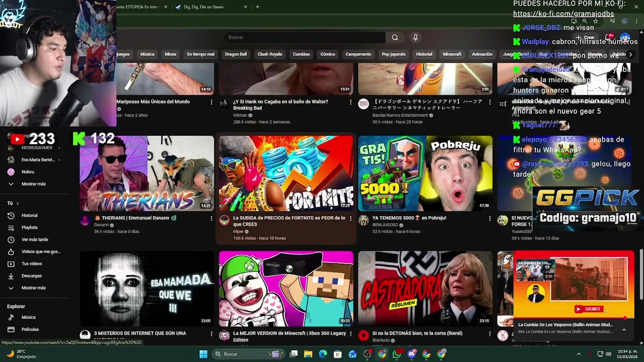Select the Mixes category chip
The height and width of the screenshot is (362, 644).
[x=171, y=54]
